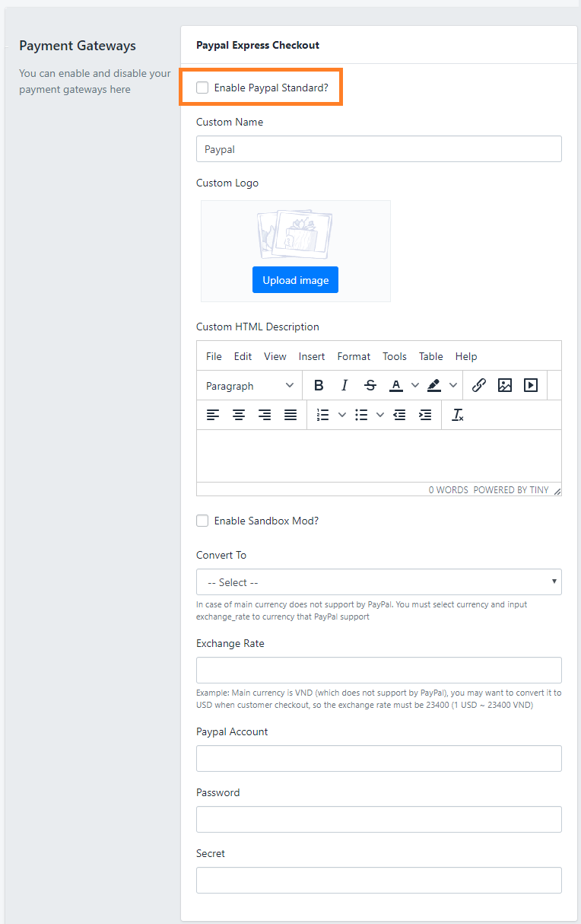
Task: Justify the paragraph text
Action: (290, 415)
